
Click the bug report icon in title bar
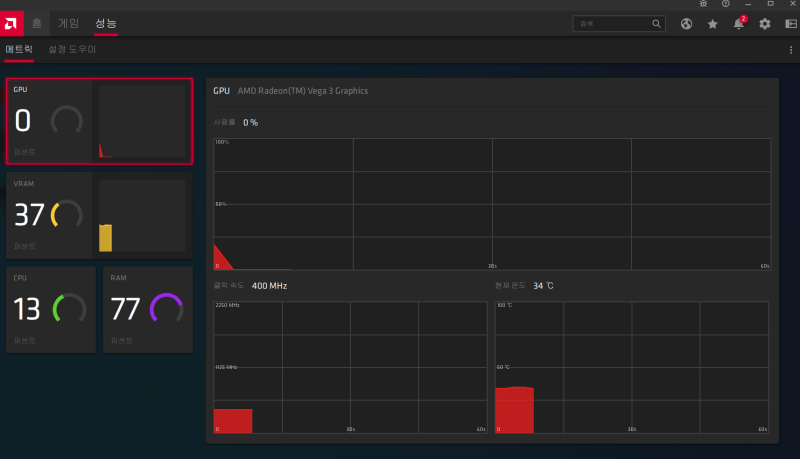coord(703,4)
